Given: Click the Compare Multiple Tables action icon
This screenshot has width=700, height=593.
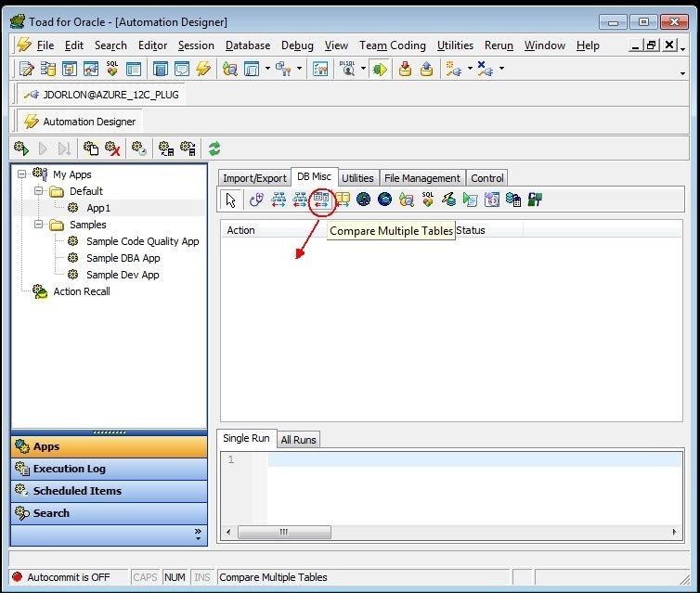Looking at the screenshot, I should (321, 200).
